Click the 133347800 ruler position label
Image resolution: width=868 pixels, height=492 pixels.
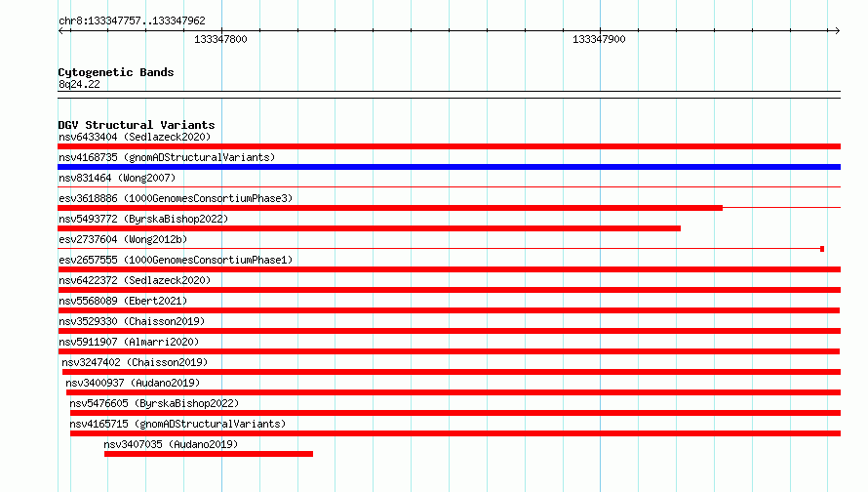pos(220,39)
